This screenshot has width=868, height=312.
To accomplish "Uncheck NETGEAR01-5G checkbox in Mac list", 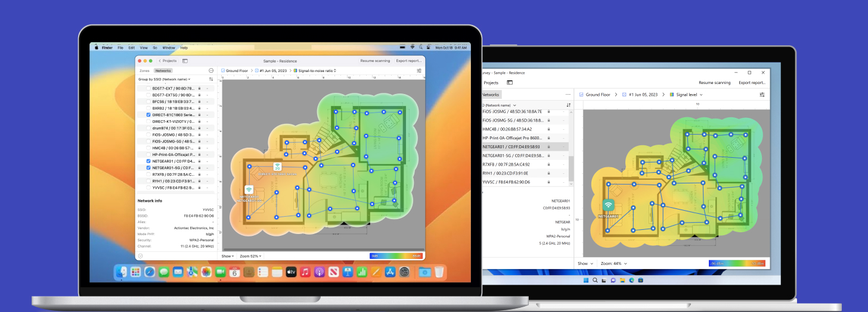I will click(148, 168).
